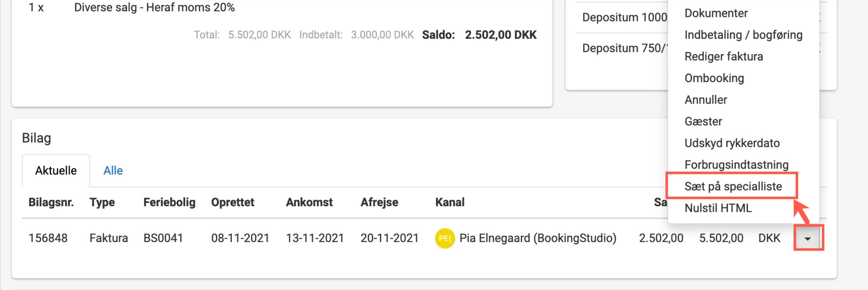Screen dimensions: 868x290
Task: Select the Aktuelle tab
Action: pyautogui.click(x=56, y=170)
